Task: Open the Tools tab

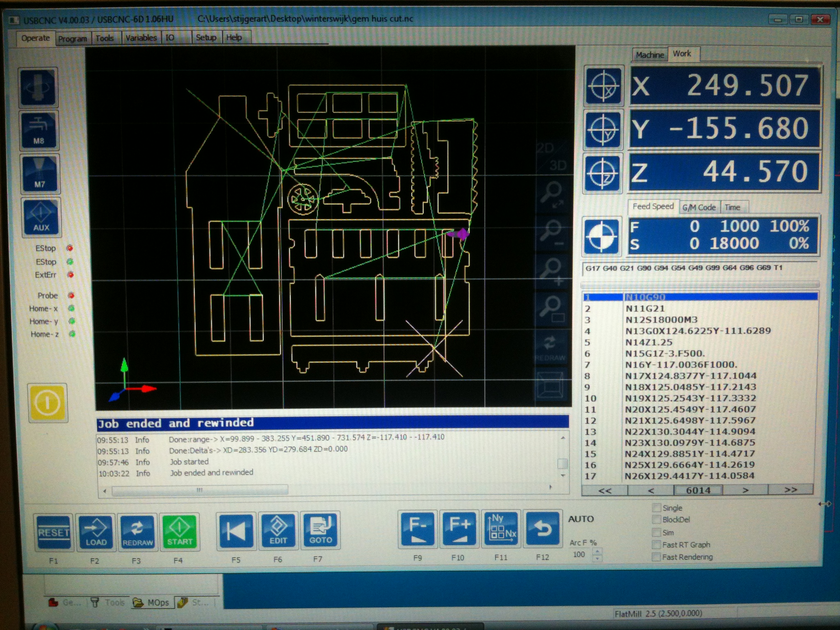Action: coord(105,38)
